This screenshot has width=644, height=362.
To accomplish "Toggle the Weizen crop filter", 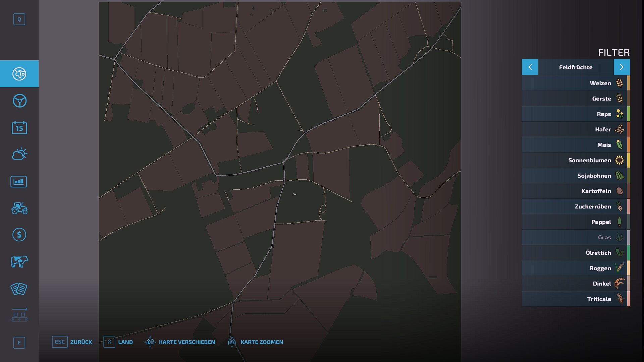I will point(575,83).
